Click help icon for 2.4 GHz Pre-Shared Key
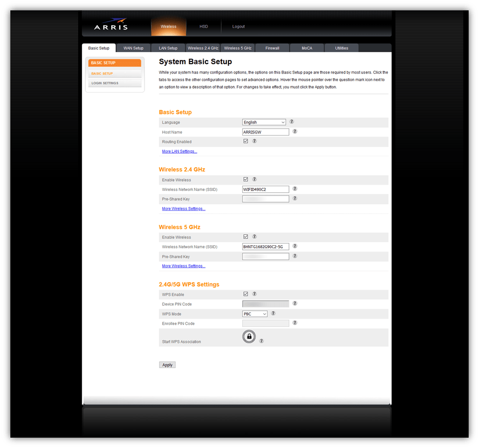The image size is (479, 448). (x=295, y=198)
